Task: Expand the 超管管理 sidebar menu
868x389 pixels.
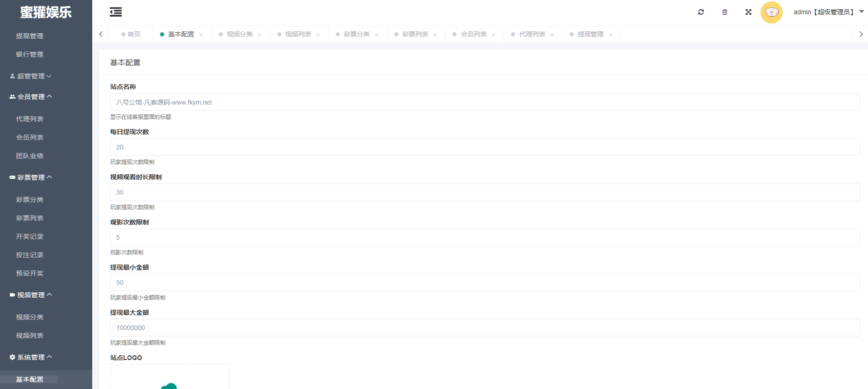Action: [x=31, y=76]
